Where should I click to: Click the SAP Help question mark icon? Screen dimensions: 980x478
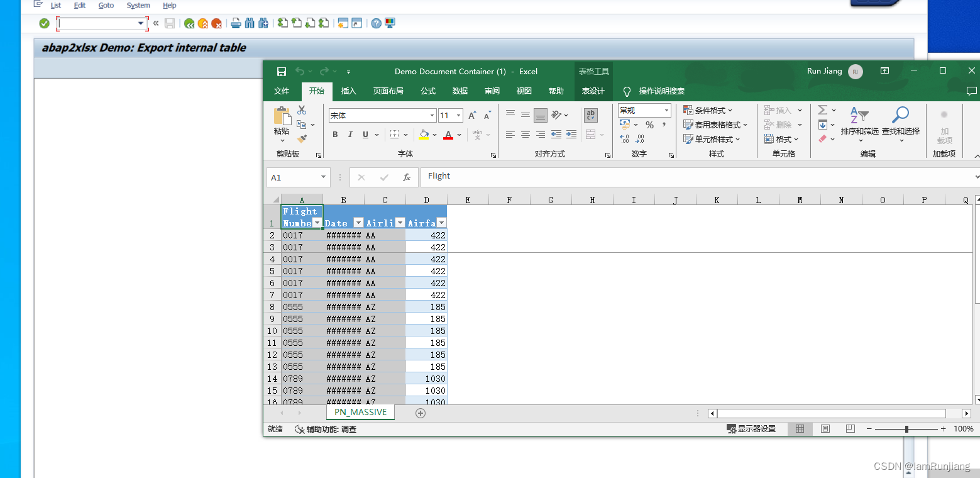click(376, 23)
